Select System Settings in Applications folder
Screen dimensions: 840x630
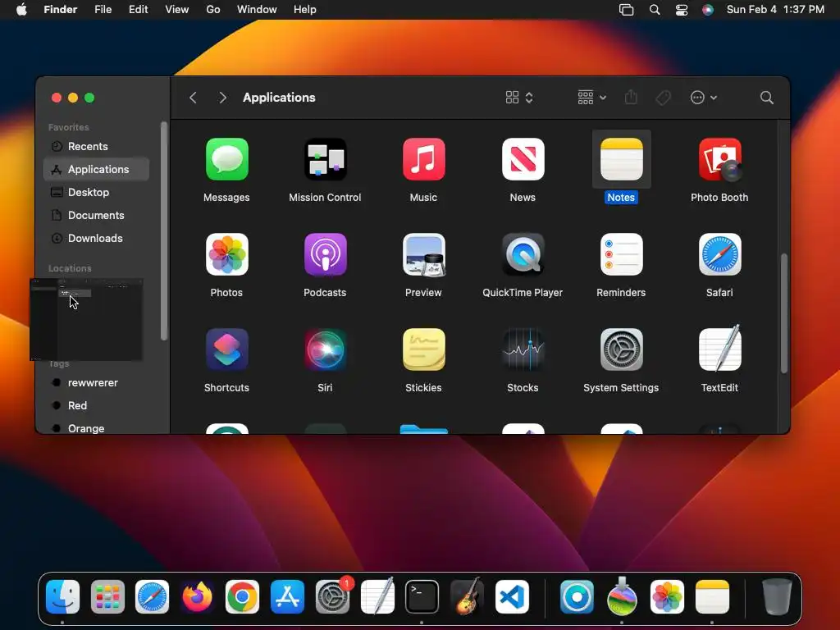622,349
